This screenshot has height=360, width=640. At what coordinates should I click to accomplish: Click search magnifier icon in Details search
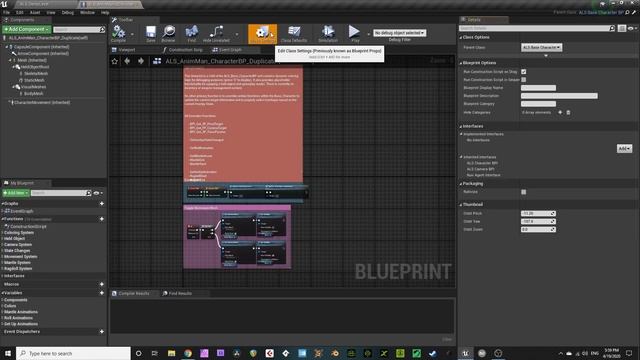612,28
